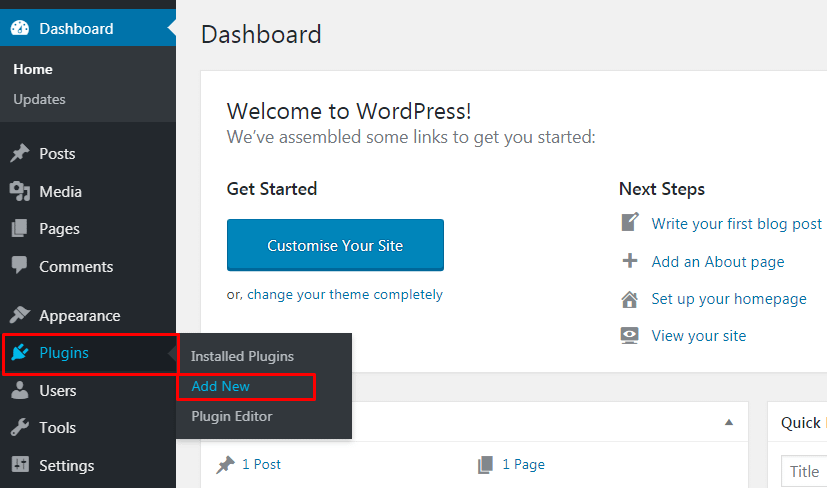827x488 pixels.
Task: Open Set up your homepage link
Action: pos(729,299)
